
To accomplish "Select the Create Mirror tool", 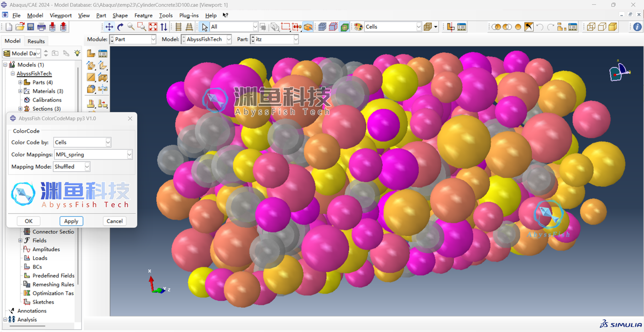I will [103, 89].
